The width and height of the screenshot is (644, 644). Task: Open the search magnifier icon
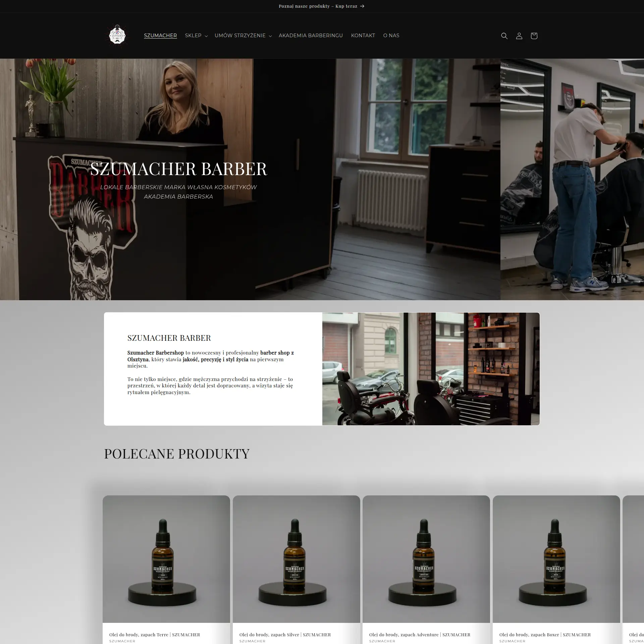pos(504,36)
